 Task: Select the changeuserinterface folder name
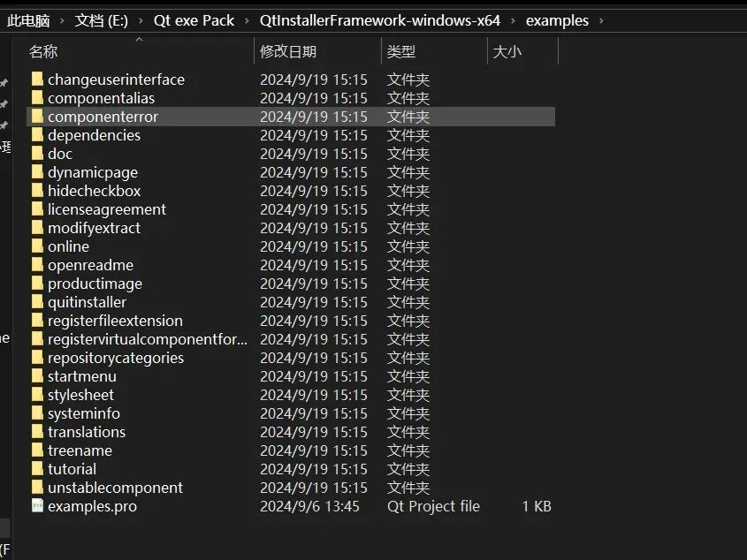click(116, 79)
